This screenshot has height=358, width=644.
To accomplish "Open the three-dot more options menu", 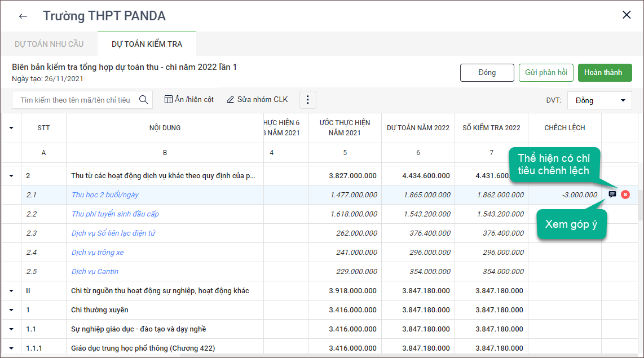I will click(x=308, y=100).
